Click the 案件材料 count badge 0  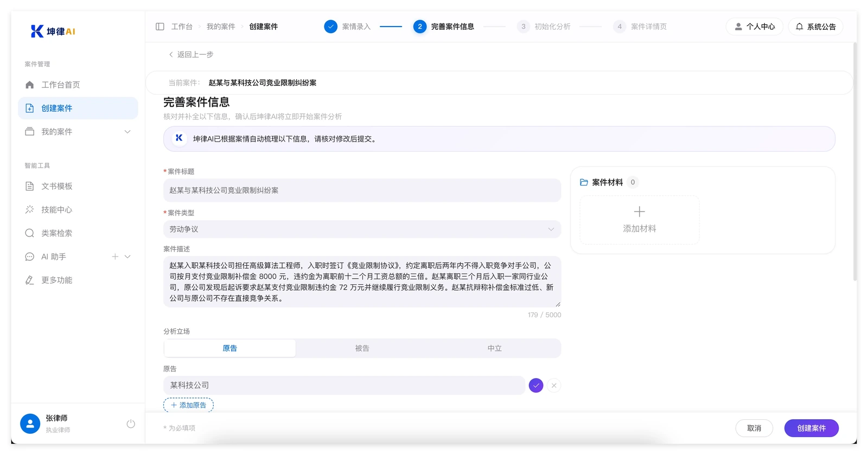click(633, 182)
